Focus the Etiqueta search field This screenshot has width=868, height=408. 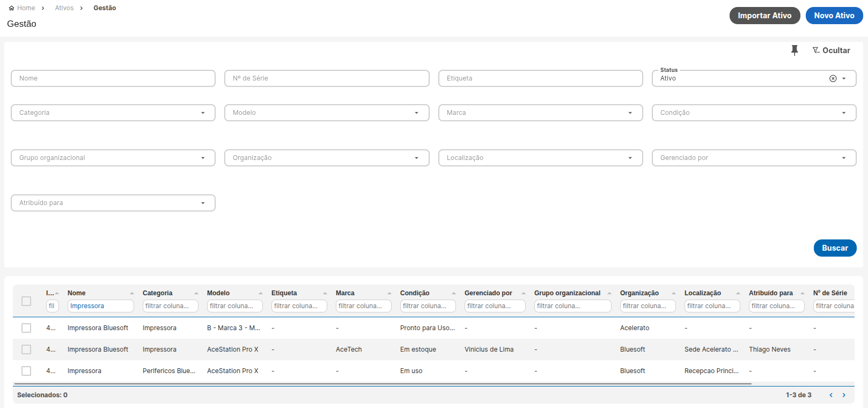point(541,78)
